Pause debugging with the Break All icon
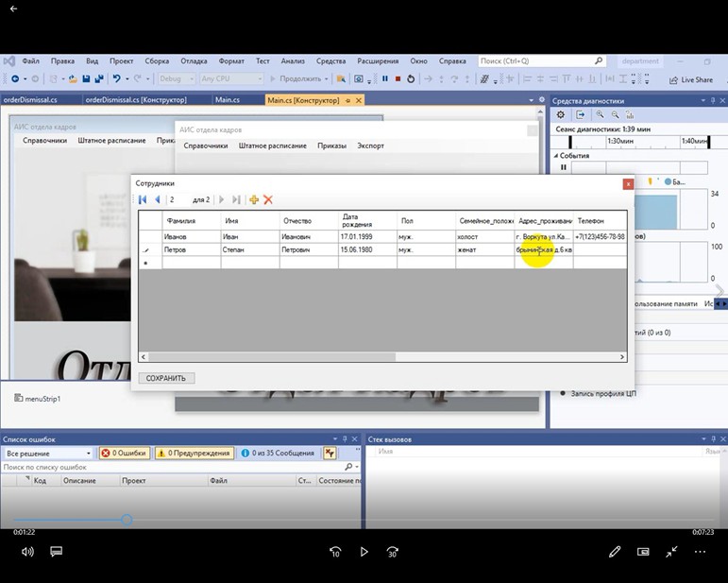This screenshot has width=728, height=583. (385, 79)
